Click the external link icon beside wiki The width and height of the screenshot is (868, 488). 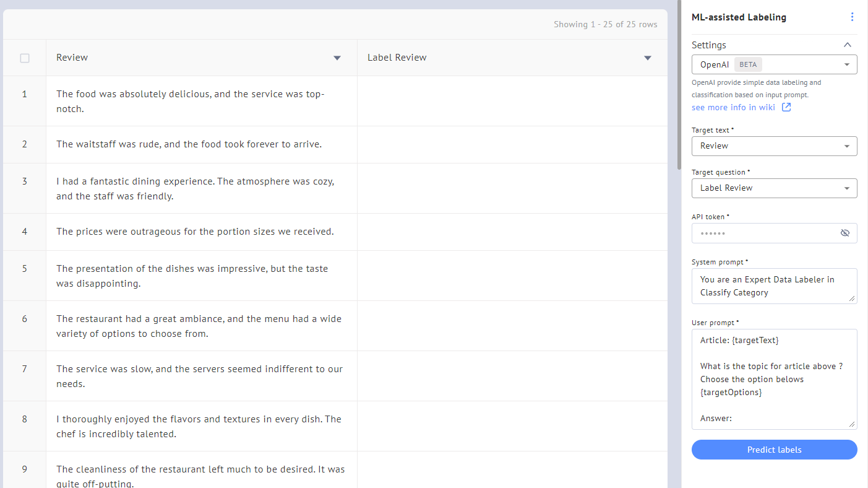786,107
